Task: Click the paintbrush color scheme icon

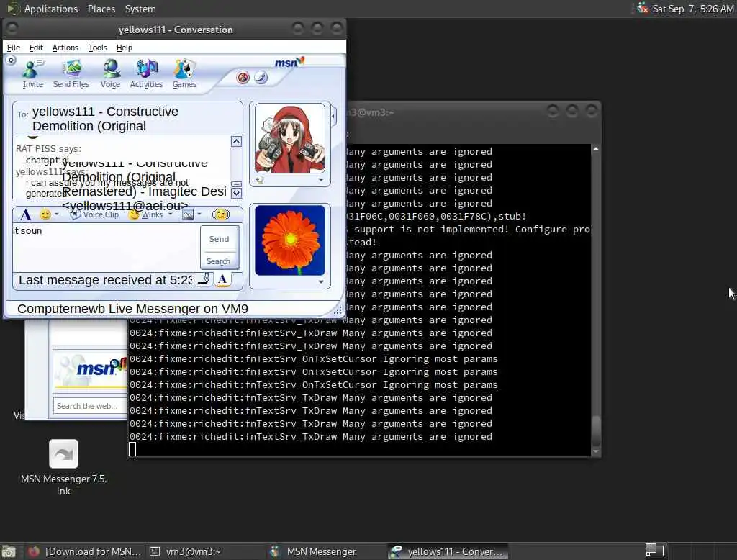Action: click(261, 77)
